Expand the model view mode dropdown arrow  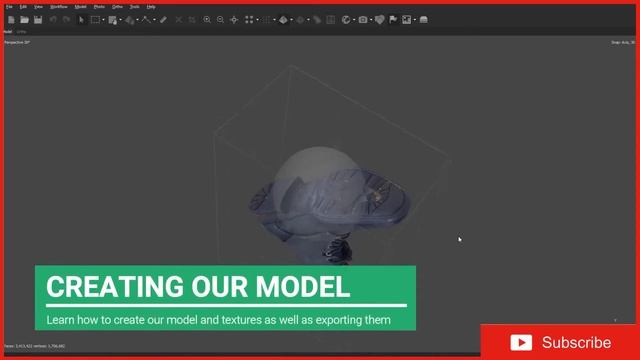[291, 20]
